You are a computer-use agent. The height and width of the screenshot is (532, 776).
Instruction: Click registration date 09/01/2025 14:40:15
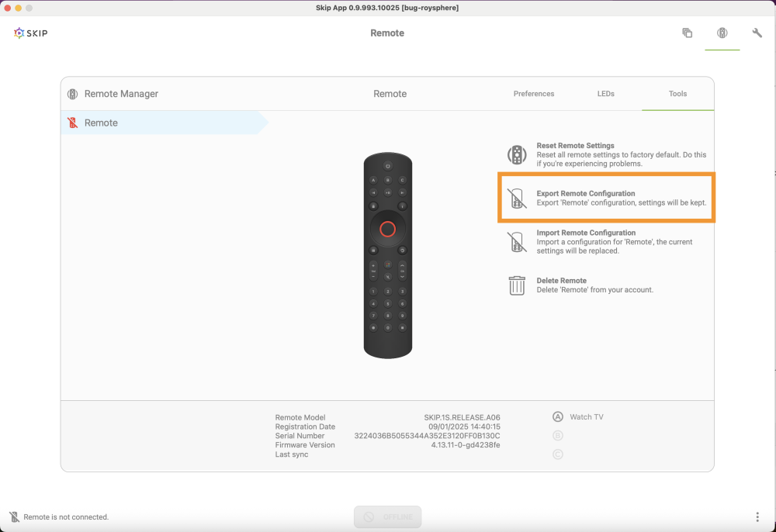coord(464,427)
